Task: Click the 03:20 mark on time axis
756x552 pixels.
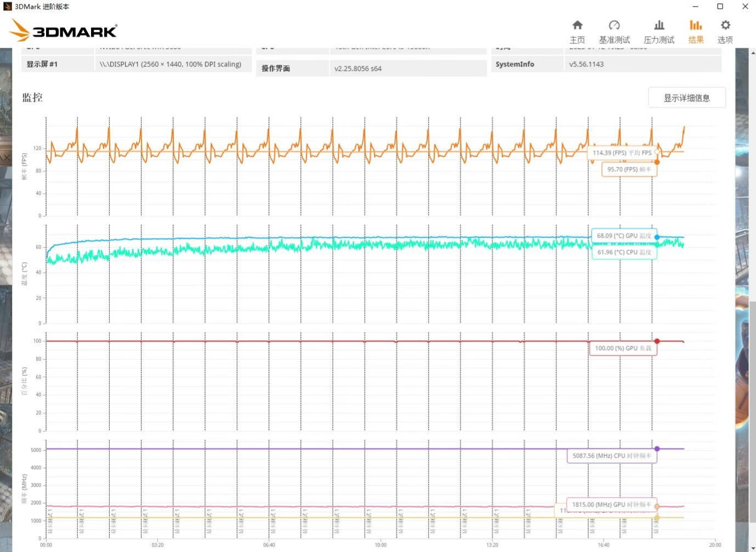Action: point(157,545)
